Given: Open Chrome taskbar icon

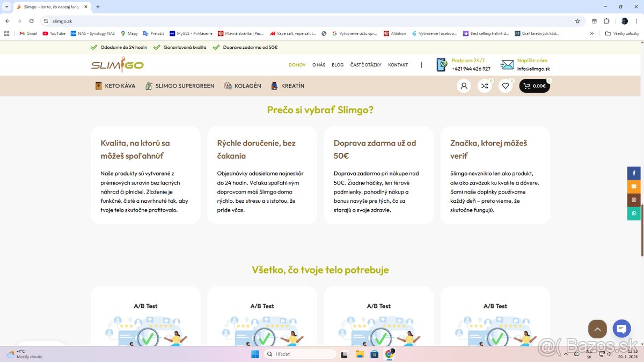Looking at the screenshot, I should pos(390,354).
